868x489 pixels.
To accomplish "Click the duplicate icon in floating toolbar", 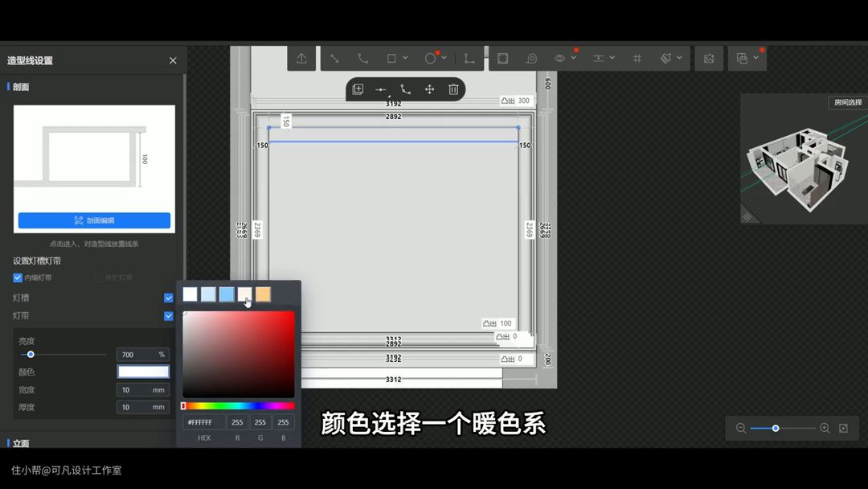I will (x=358, y=89).
